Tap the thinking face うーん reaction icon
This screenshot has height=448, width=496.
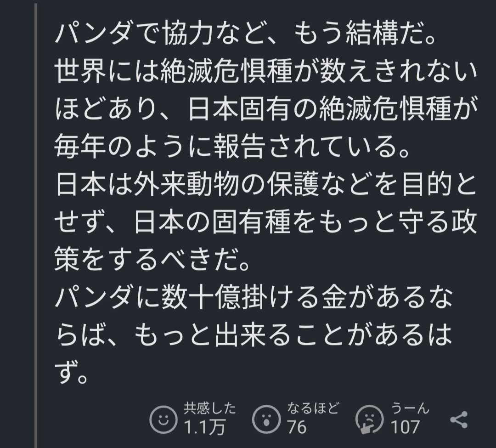tap(369, 419)
